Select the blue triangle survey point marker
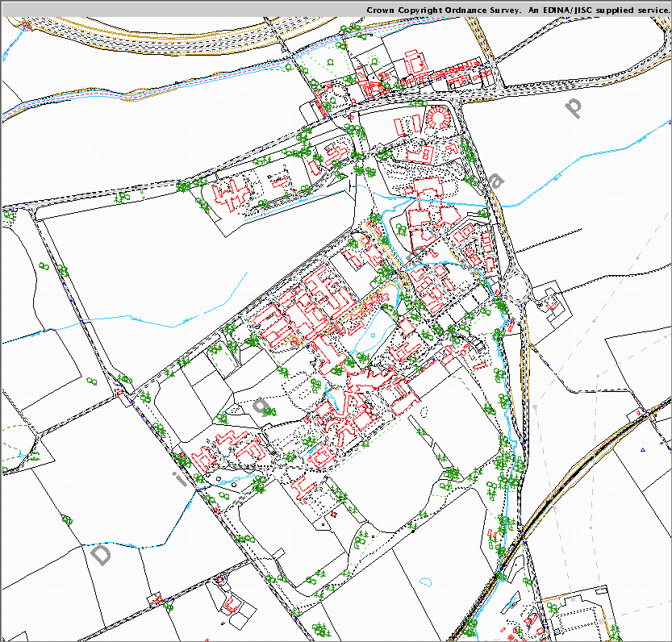The height and width of the screenshot is (642, 672). 642,449
